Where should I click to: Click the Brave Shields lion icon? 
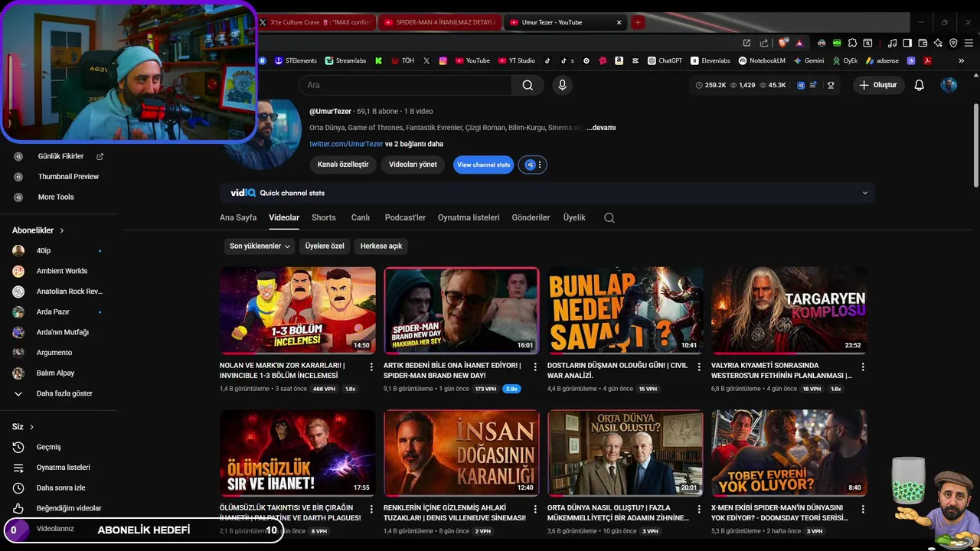(x=784, y=43)
